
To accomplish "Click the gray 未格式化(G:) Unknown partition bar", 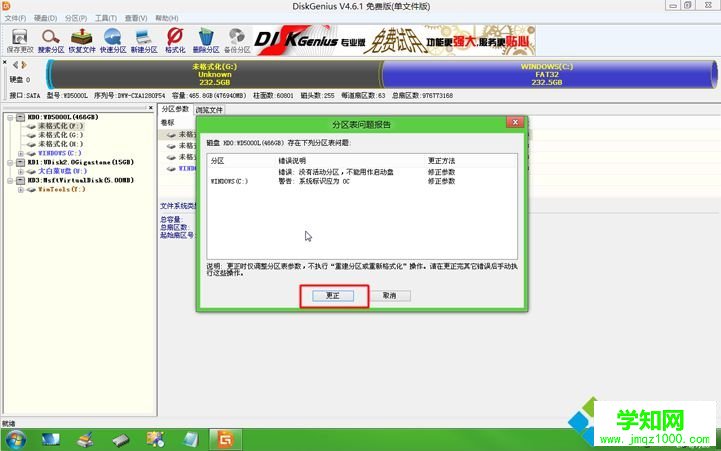I will [215, 74].
